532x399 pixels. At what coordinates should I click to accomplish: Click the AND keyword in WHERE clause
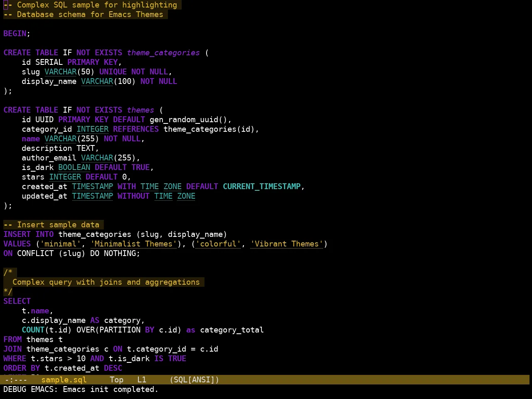pyautogui.click(x=97, y=358)
